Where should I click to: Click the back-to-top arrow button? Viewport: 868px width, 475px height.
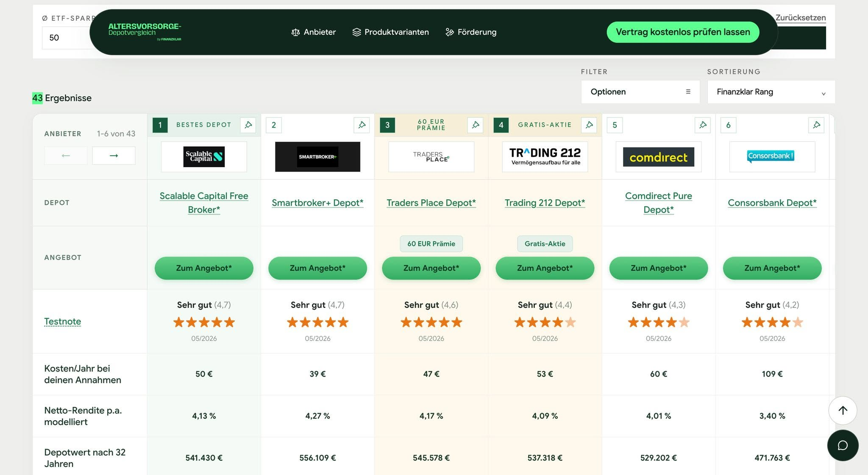tap(843, 411)
